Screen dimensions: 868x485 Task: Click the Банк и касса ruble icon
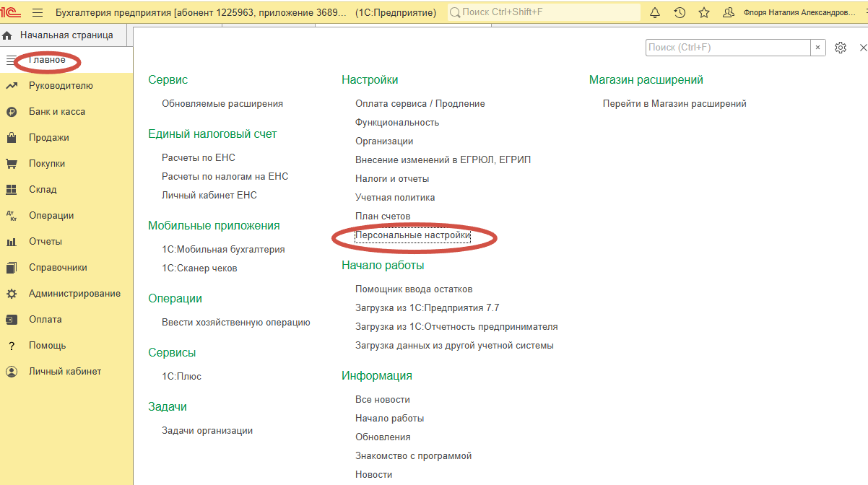12,112
